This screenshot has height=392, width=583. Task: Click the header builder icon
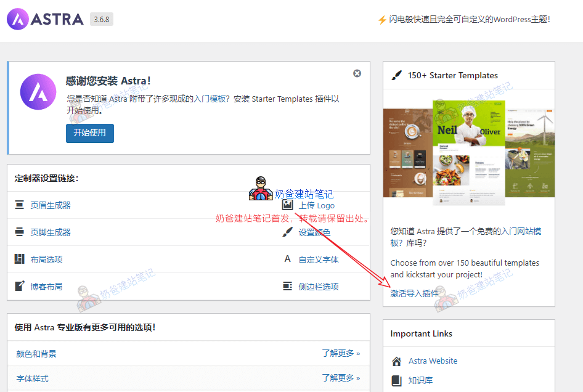point(20,205)
